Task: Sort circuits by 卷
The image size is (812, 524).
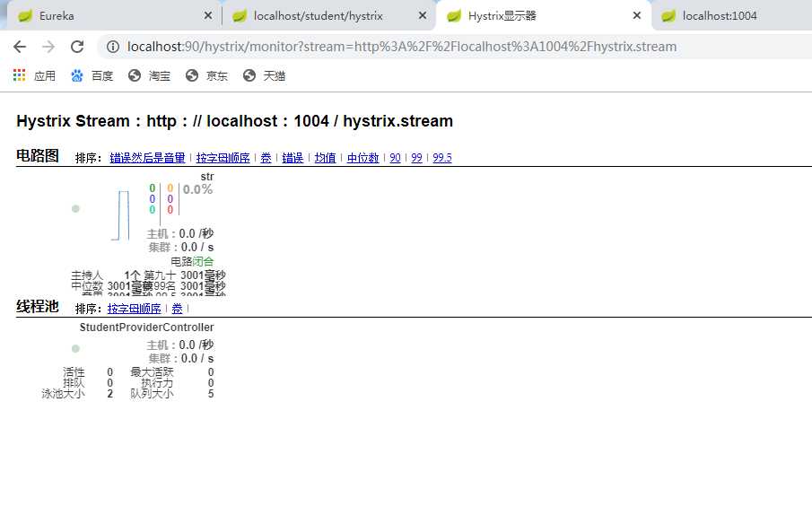Action: pos(266,158)
